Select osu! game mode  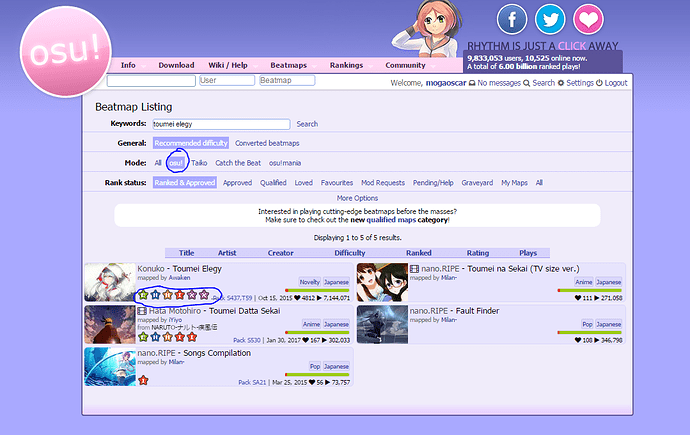(x=176, y=163)
